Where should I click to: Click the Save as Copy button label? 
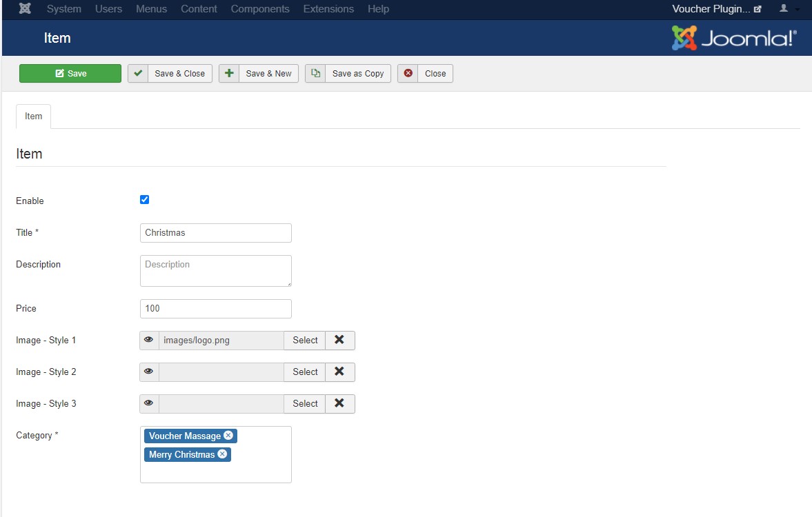[358, 74]
